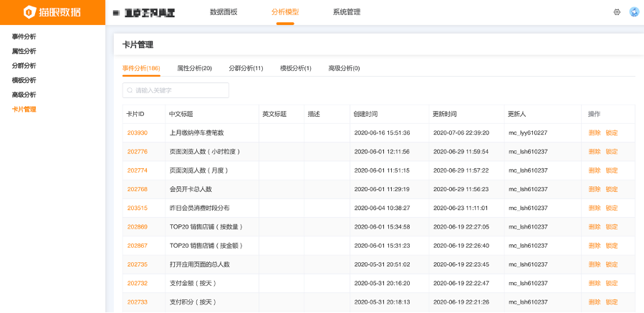The width and height of the screenshot is (644, 313).
Task: Open card ID 202735
Action: click(x=137, y=264)
